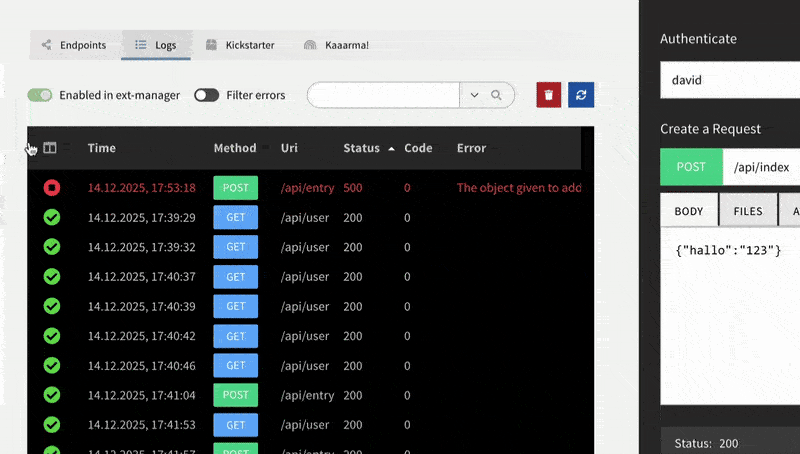800x454 pixels.
Task: Enable the Filter errors switch
Action: [x=207, y=95]
